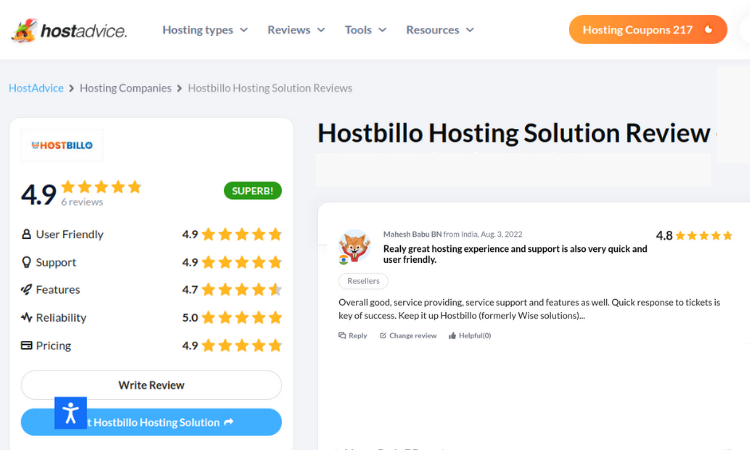Image resolution: width=750 pixels, height=450 pixels.
Task: Click the Reliability 5.0 stars
Action: (x=242, y=318)
